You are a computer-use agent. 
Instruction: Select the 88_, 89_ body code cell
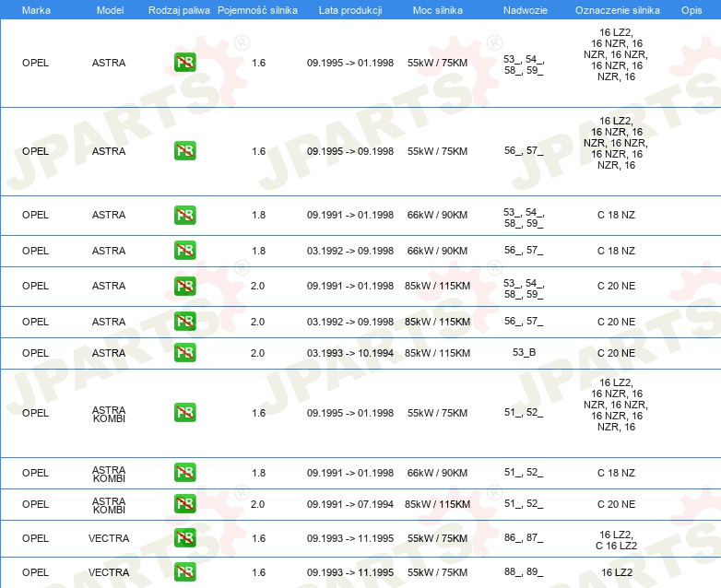[x=524, y=571]
